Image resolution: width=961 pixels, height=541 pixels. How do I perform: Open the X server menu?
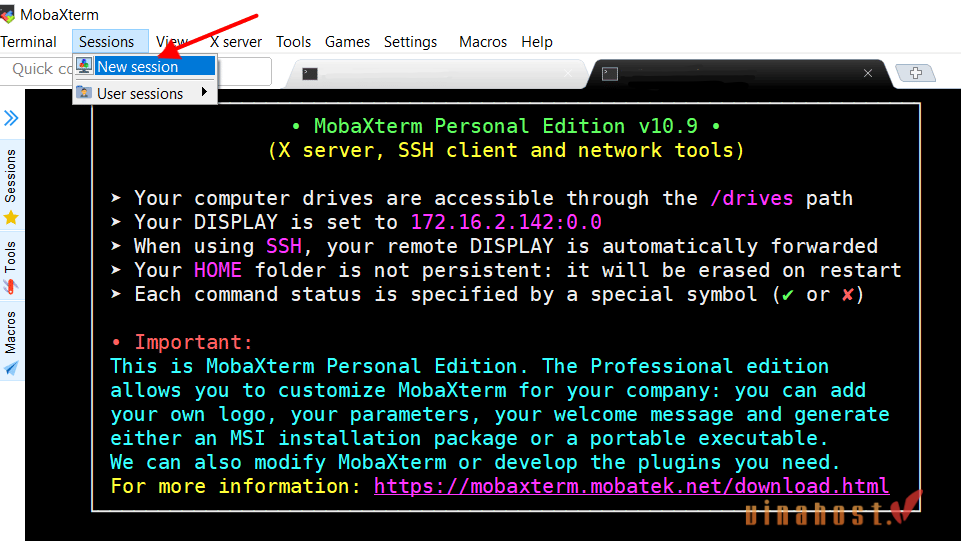coord(236,42)
